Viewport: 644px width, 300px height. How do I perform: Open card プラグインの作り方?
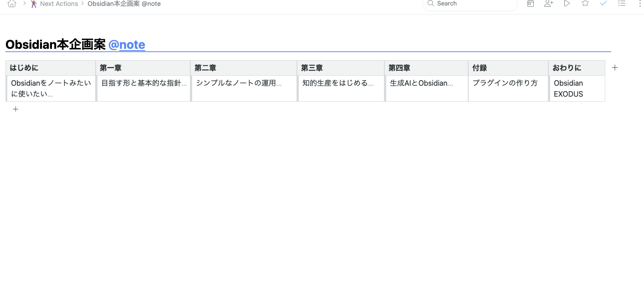[x=509, y=88]
